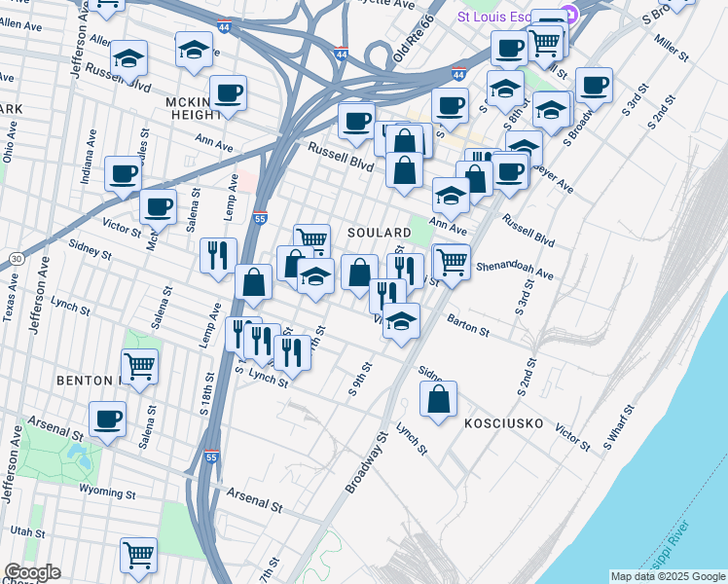Viewport: 728px width, 584px height.
Task: Click the restaurant marker above Lynch St label
Action: (x=292, y=354)
